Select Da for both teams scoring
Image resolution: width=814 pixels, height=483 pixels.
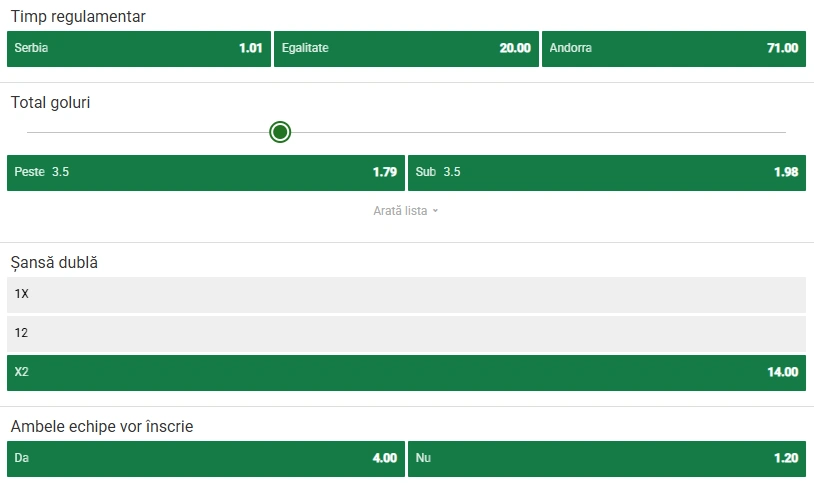click(x=205, y=458)
